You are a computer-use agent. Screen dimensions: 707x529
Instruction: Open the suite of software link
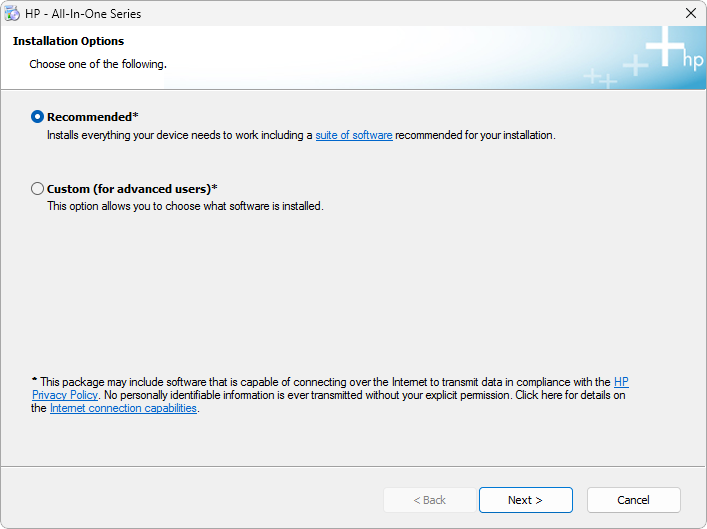[x=354, y=135]
